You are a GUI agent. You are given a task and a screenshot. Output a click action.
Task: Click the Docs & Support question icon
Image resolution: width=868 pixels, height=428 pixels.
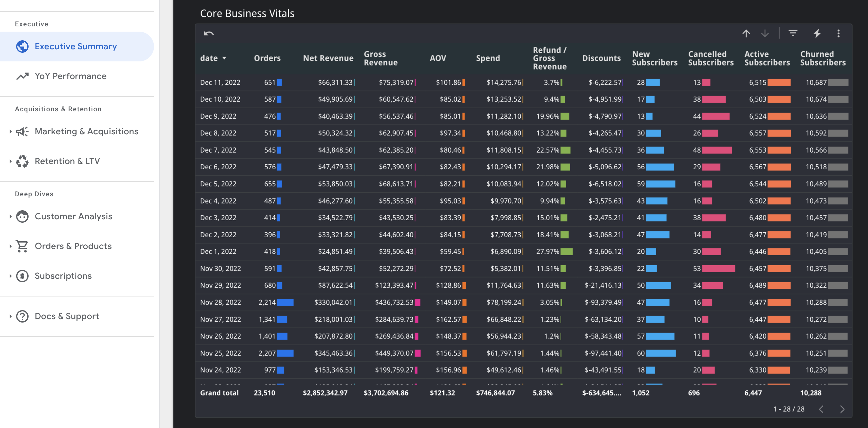(22, 316)
